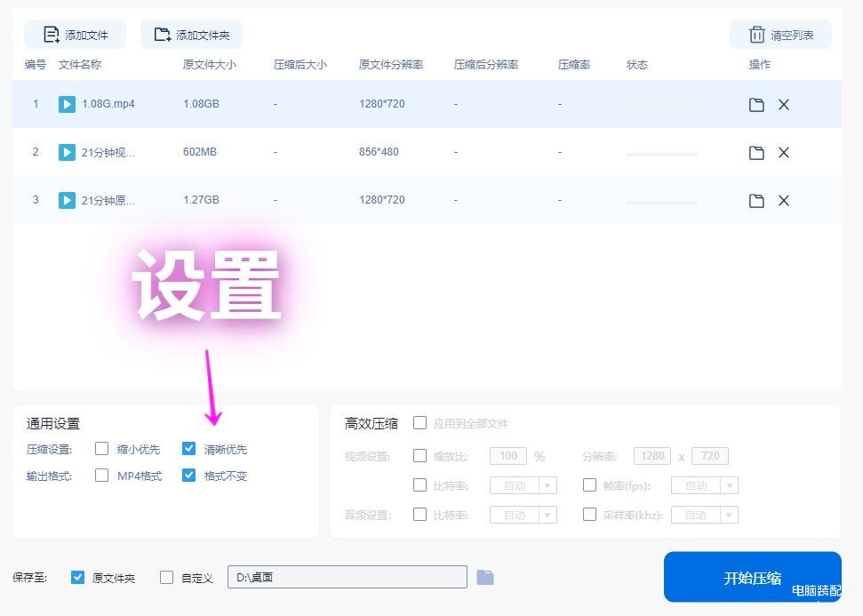Start compression with 开始压缩 button
Screen dimensions: 863x616
(753, 578)
